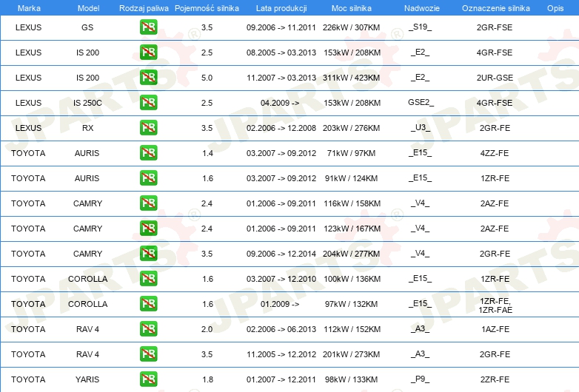579x392 pixels.
Task: Click power value 100kW / 136KM
Action: [352, 279]
